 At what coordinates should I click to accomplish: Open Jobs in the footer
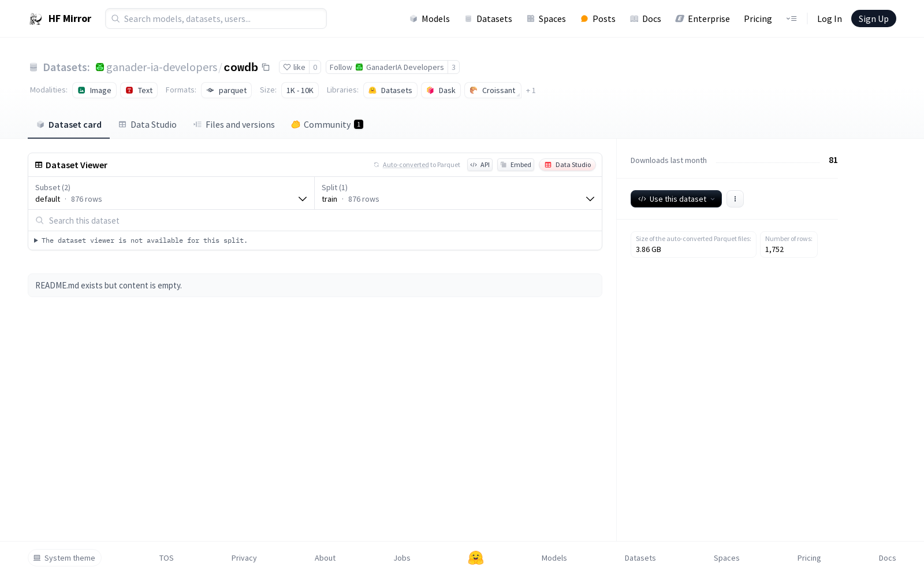(402, 558)
